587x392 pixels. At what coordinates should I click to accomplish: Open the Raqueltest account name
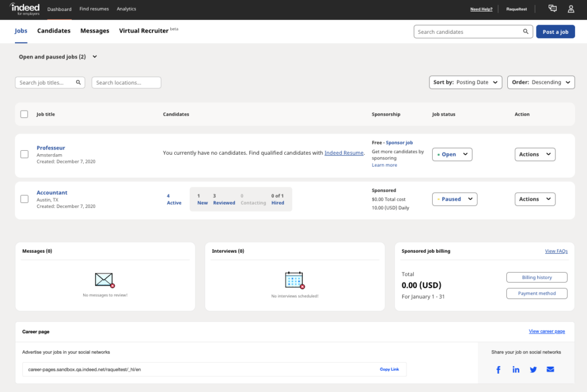[x=516, y=9]
